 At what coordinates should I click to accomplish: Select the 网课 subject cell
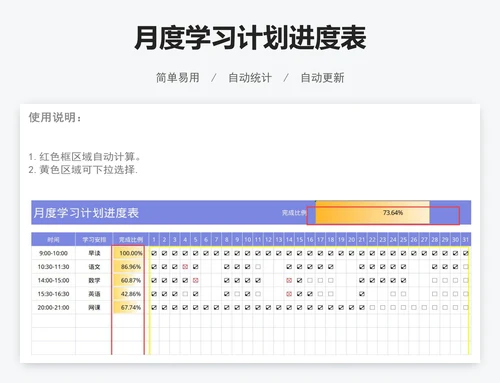point(94,307)
